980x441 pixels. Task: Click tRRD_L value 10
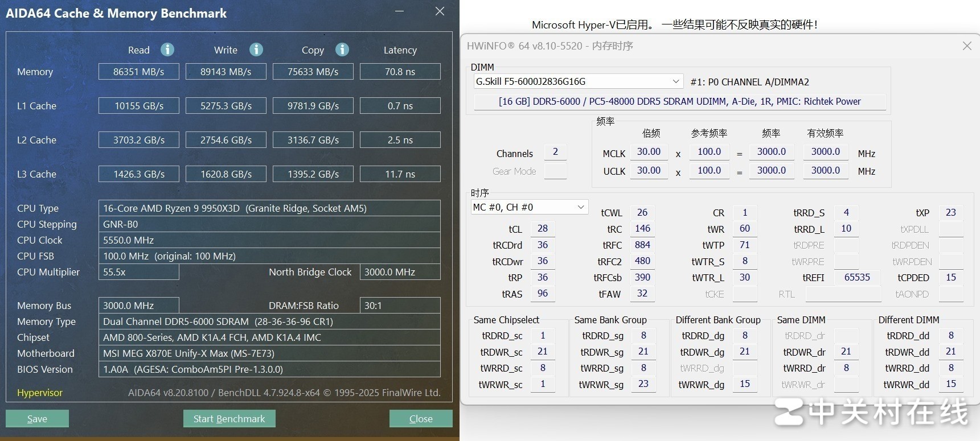pos(846,229)
